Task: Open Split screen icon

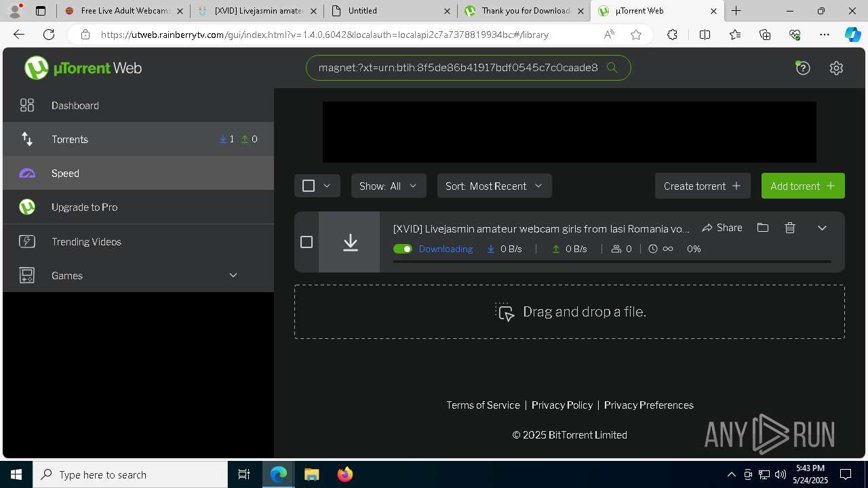Action: (705, 35)
